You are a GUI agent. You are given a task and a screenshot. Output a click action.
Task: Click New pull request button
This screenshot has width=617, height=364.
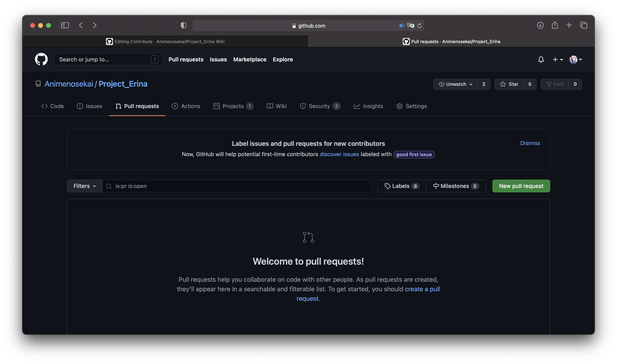pyautogui.click(x=521, y=185)
